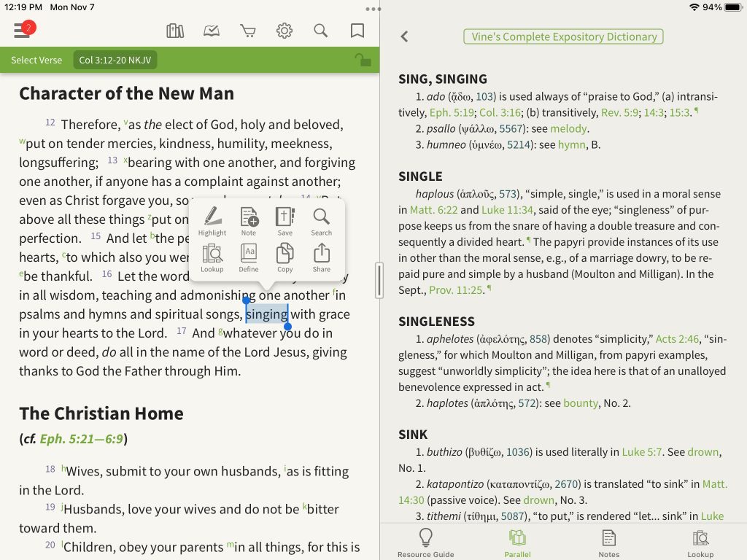Tap the end selection handle below singing
The width and height of the screenshot is (747, 560).
(x=287, y=327)
